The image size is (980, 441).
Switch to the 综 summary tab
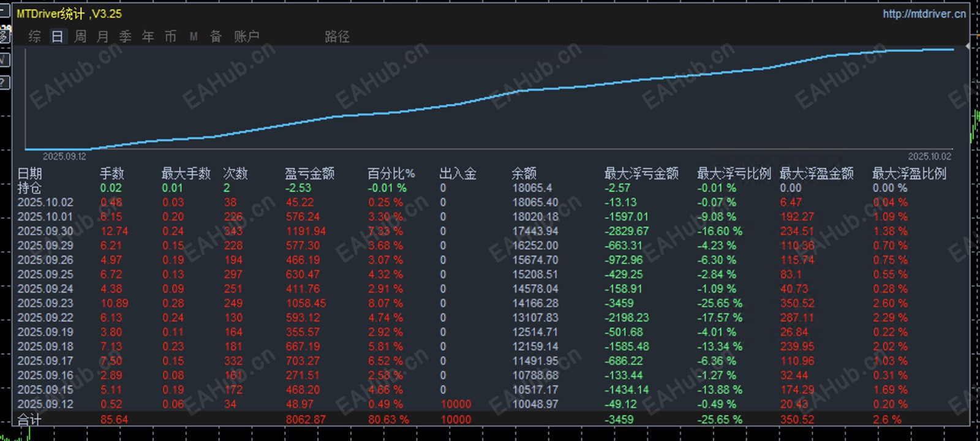point(35,36)
